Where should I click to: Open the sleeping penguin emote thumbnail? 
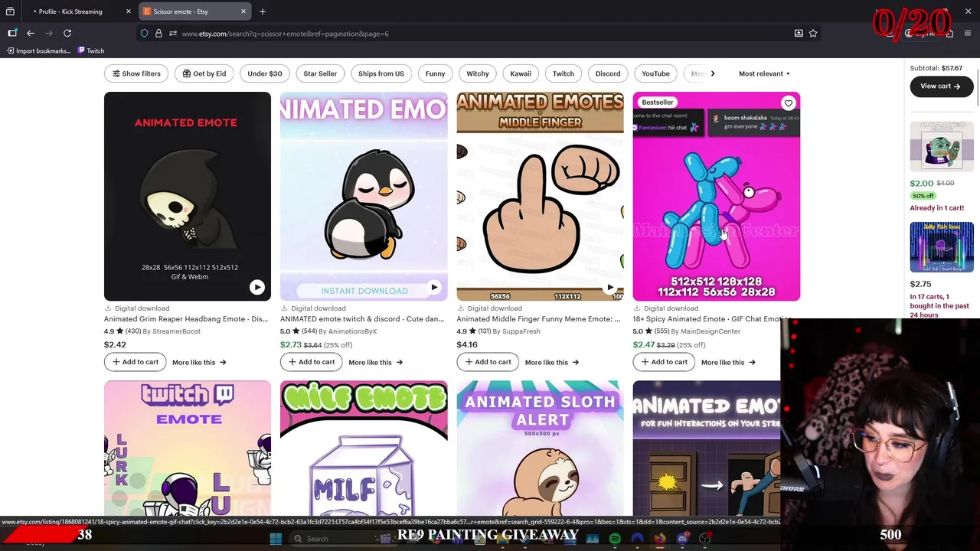(x=364, y=197)
